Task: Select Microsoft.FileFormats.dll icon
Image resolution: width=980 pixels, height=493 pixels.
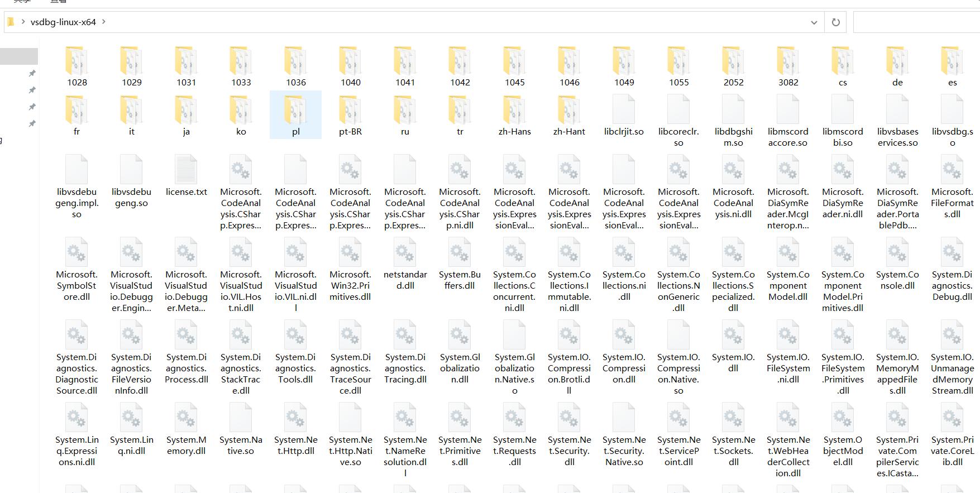Action: pyautogui.click(x=952, y=169)
